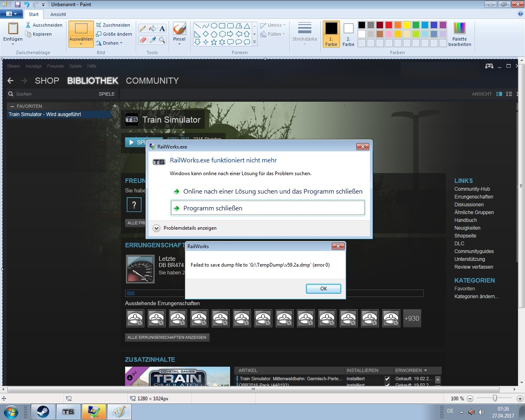Viewport: 525px width, 420px height.
Task: Choose the cloud callout shape
Action: 247,42
